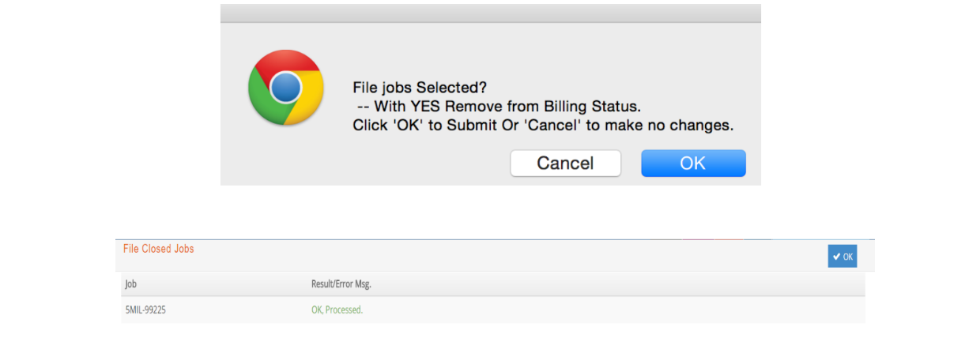
Task: Click the panel header bar beside File Closed Jobs
Action: (506, 255)
